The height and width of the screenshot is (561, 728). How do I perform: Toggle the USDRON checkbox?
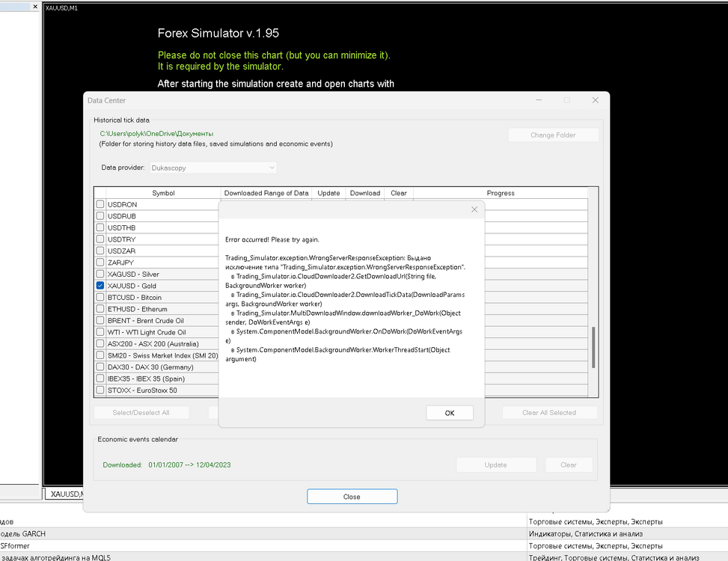tap(100, 204)
